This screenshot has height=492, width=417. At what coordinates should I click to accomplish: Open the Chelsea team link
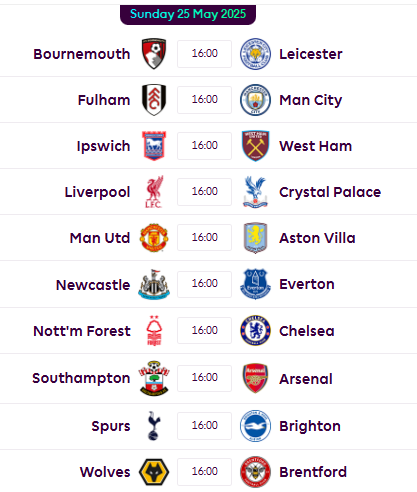(x=307, y=331)
